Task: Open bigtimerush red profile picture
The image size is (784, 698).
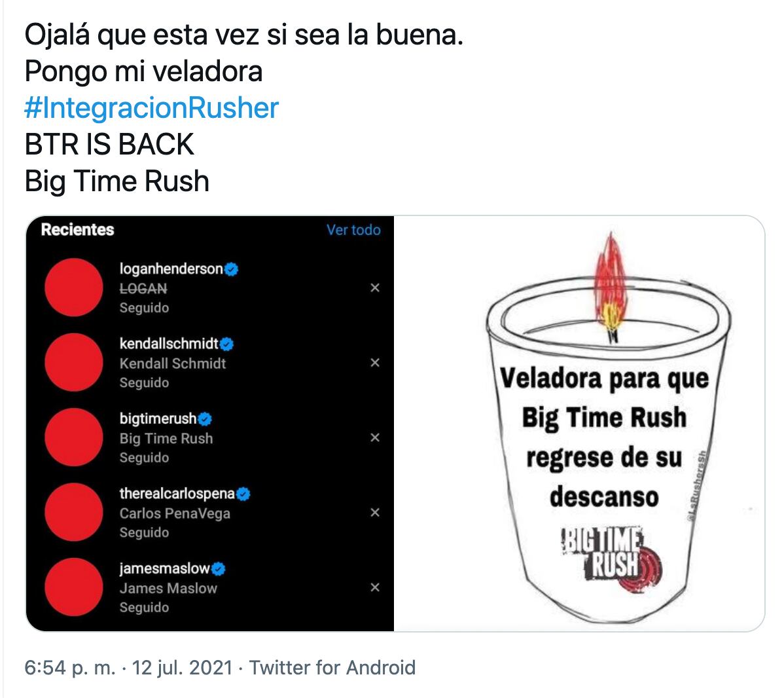Action: pos(74,437)
